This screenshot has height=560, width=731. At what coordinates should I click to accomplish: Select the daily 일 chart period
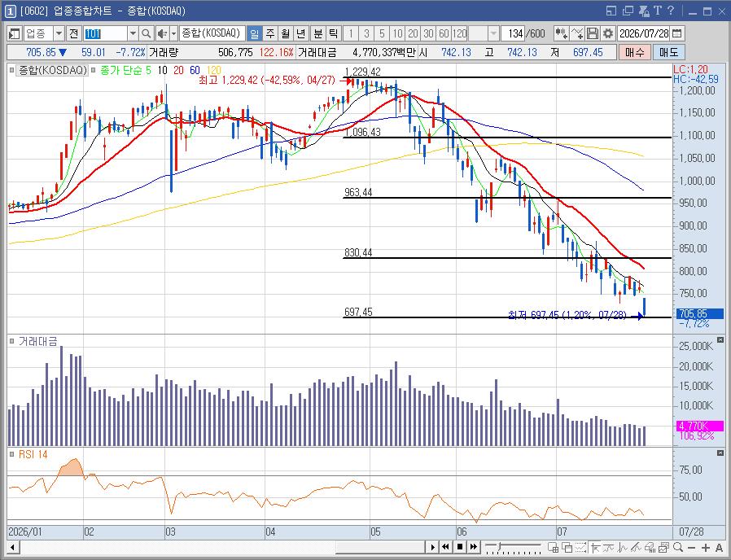(x=254, y=33)
